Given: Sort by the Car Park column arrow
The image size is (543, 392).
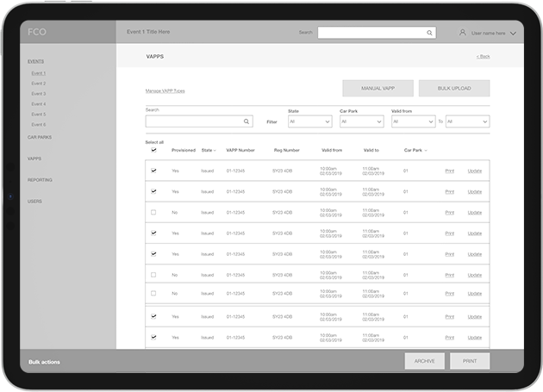Looking at the screenshot, I should [x=426, y=150].
